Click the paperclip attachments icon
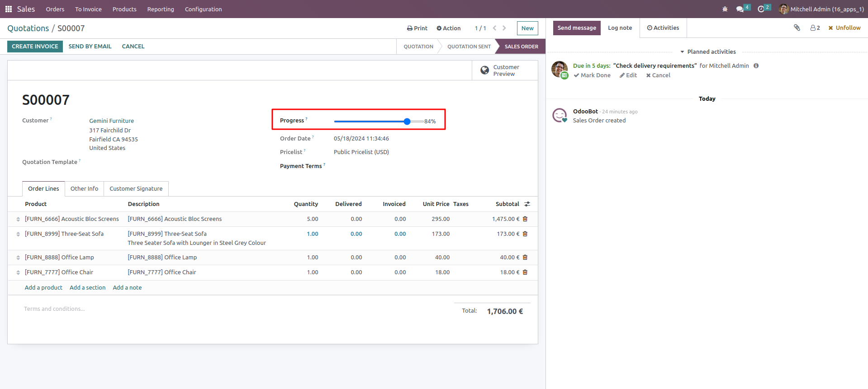Viewport: 868px width, 389px height. pos(797,28)
